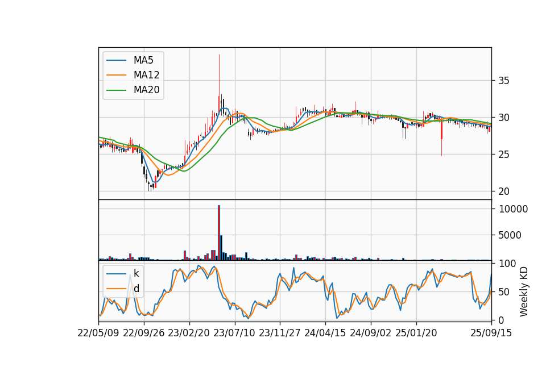Screen dimensions: 546x392
Task: Click the date label 22/09/26
Action: point(144,333)
